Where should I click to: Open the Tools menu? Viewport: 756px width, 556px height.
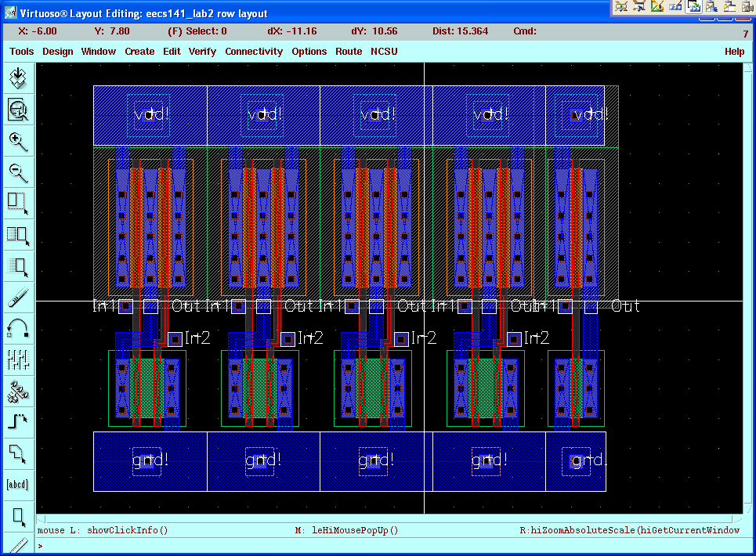pyautogui.click(x=21, y=52)
